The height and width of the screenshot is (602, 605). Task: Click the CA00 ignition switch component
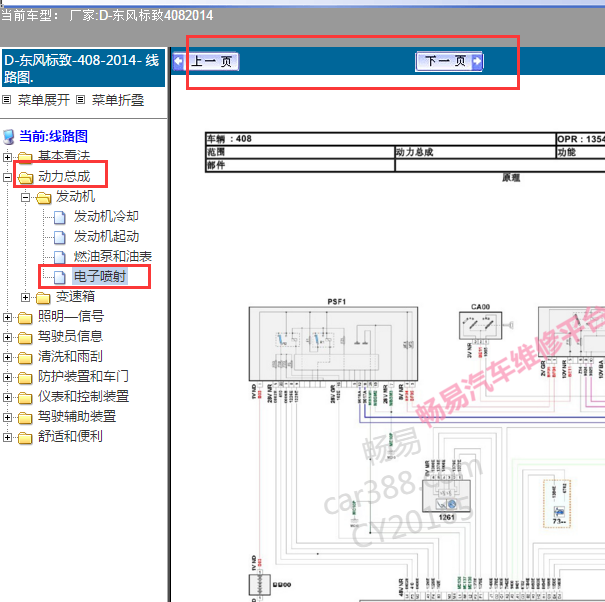pos(480,326)
